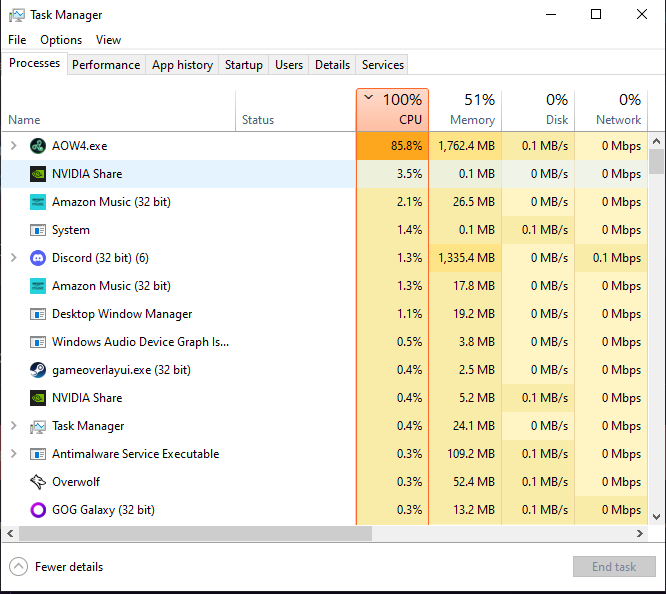Select the GOG Galaxy icon
Image resolution: width=666 pixels, height=594 pixels.
pos(38,510)
